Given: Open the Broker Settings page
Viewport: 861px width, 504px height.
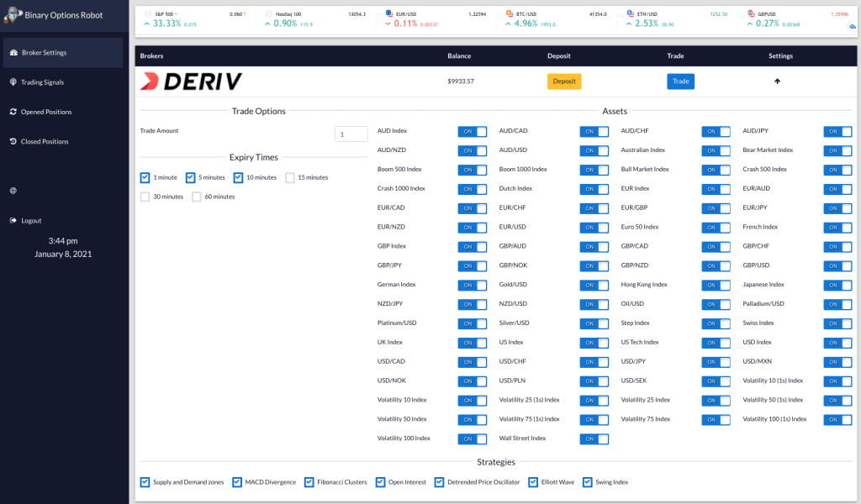Looking at the screenshot, I should tap(63, 53).
